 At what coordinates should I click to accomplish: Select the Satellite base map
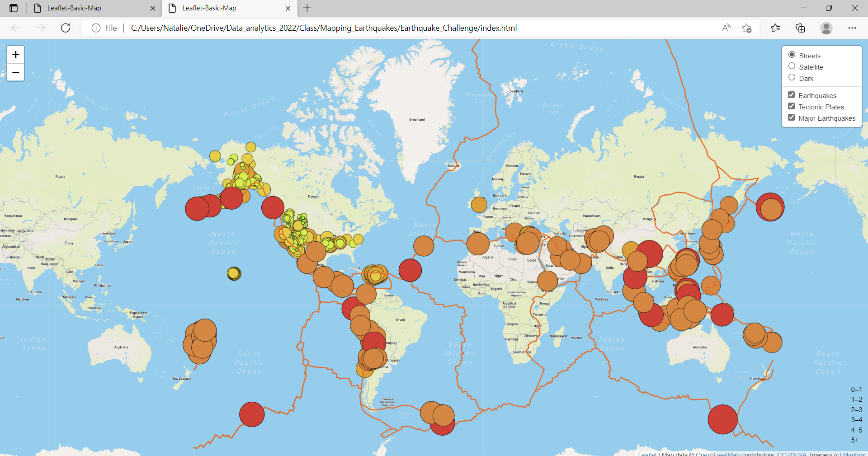click(792, 66)
